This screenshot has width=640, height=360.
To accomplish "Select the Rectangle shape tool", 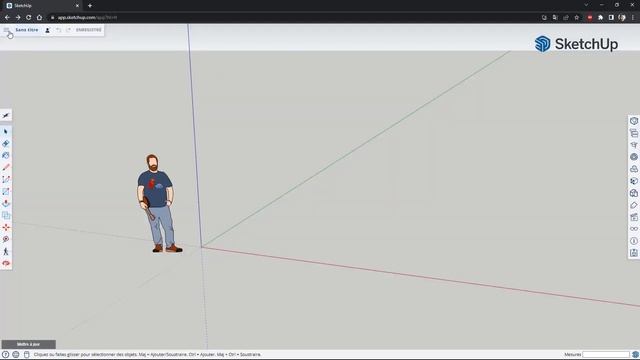I will coord(6,191).
